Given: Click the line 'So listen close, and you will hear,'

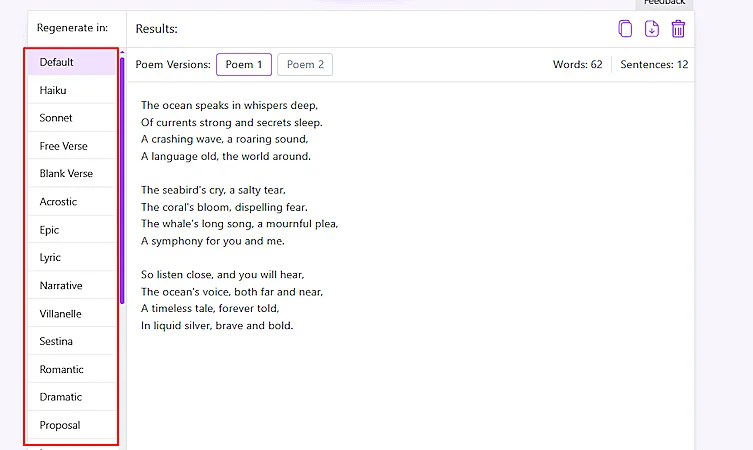Looking at the screenshot, I should click(x=222, y=275).
